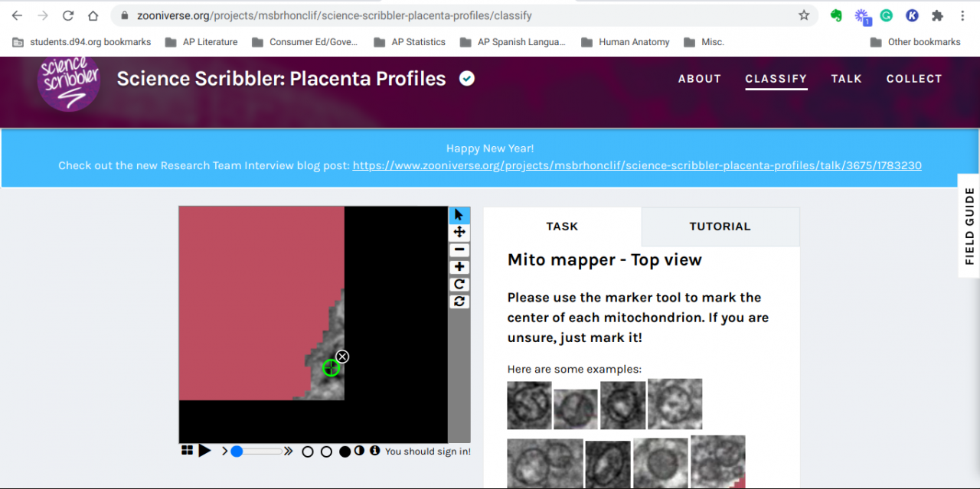
Task: Open Misc. bookmarks folder
Action: tap(704, 42)
